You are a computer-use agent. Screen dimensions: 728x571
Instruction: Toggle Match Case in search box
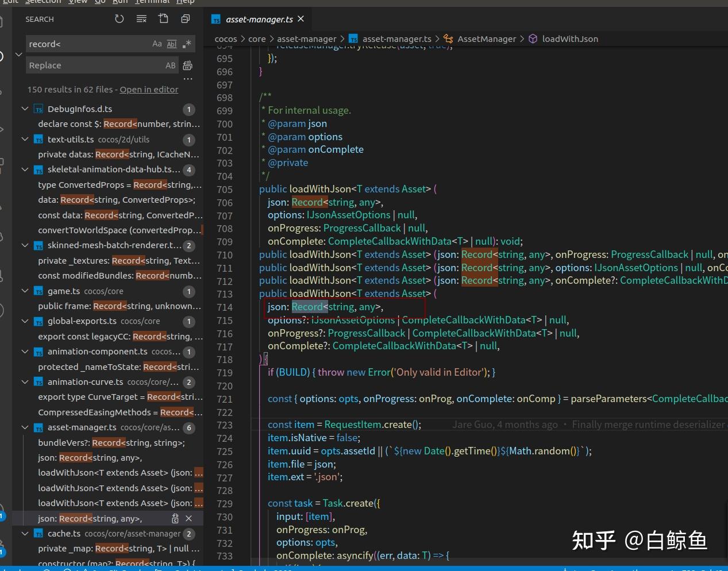(x=157, y=44)
